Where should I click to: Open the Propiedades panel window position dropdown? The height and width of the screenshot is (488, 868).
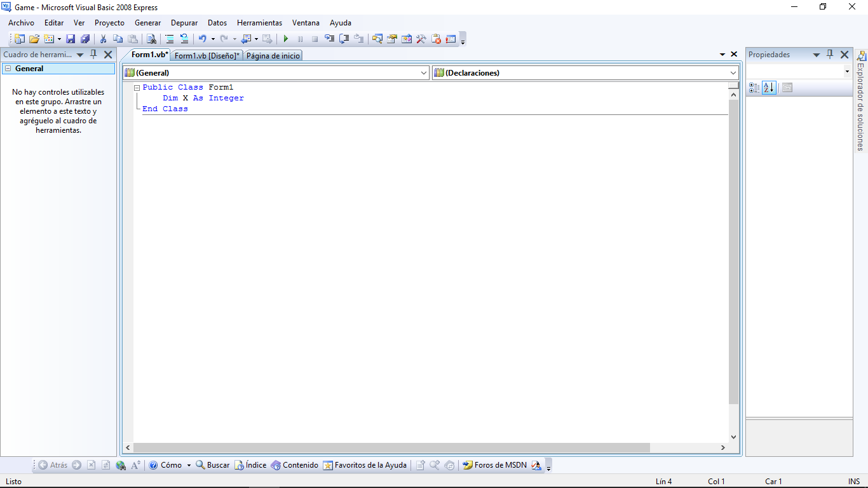pos(817,55)
